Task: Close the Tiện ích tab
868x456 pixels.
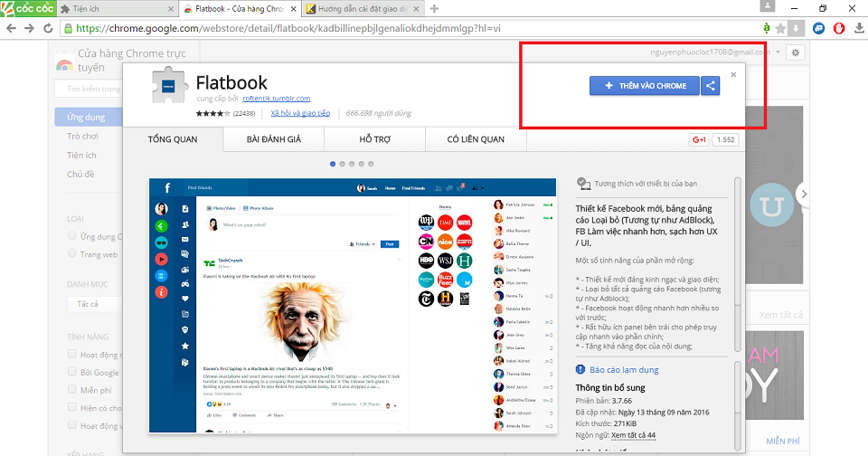Action: pos(171,9)
